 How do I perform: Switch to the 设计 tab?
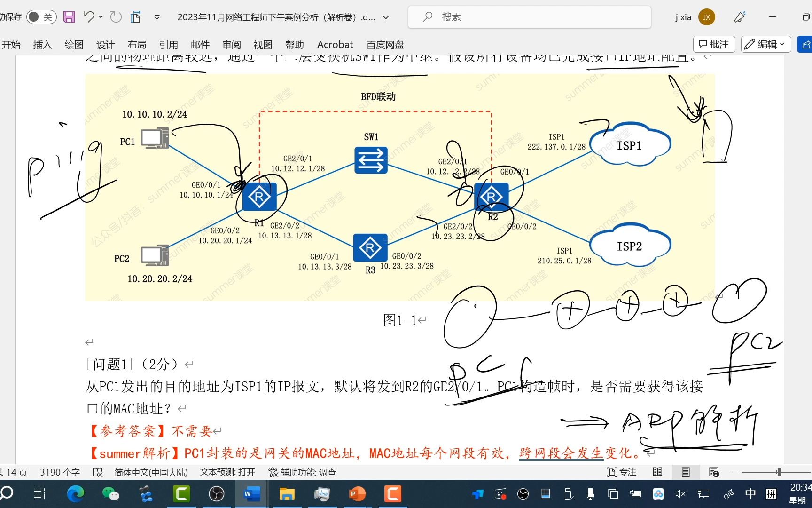105,45
